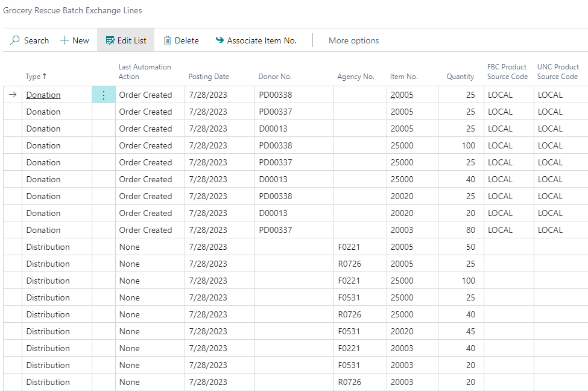Screen dimensions: 588x391
Task: Click the Donor No. column header
Action: pos(275,77)
